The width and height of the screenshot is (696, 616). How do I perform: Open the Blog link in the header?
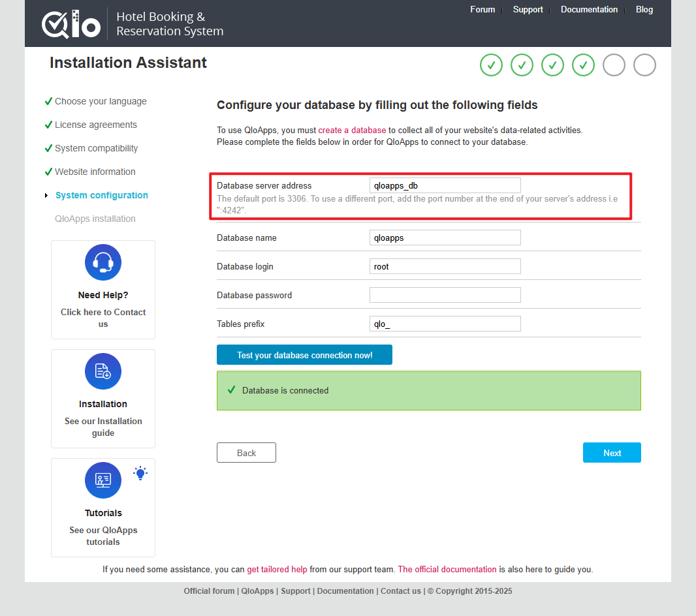pyautogui.click(x=644, y=9)
